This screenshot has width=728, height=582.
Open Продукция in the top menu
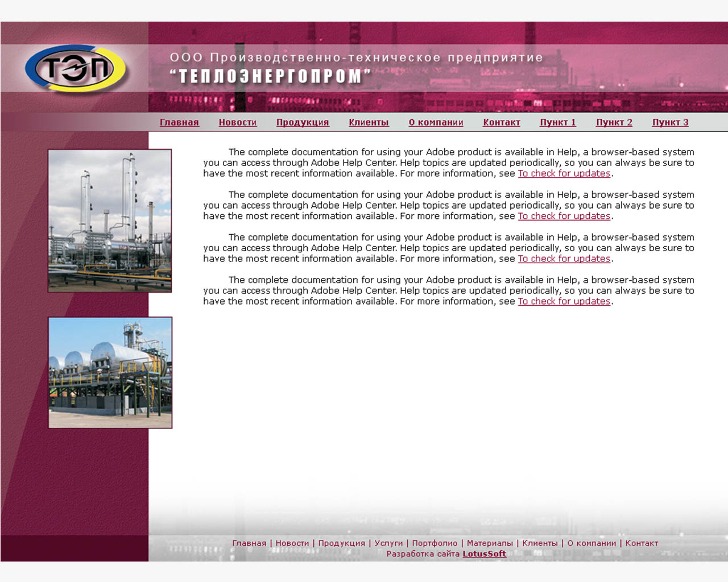[303, 122]
